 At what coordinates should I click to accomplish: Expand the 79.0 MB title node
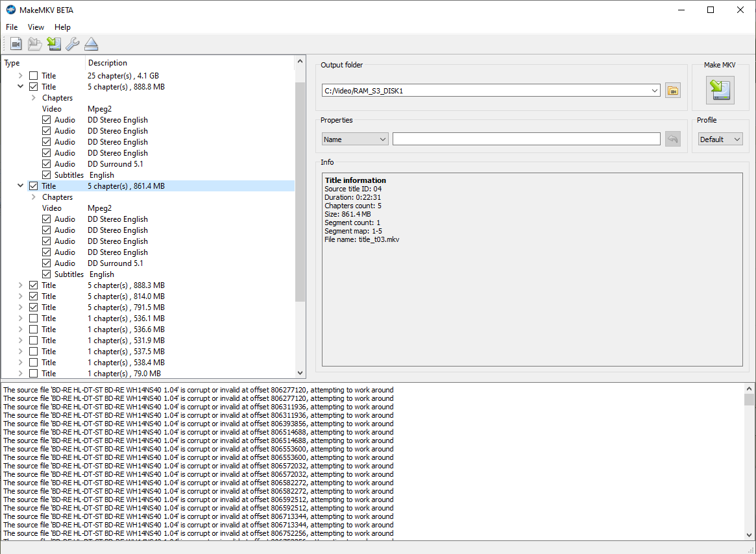pos(20,374)
